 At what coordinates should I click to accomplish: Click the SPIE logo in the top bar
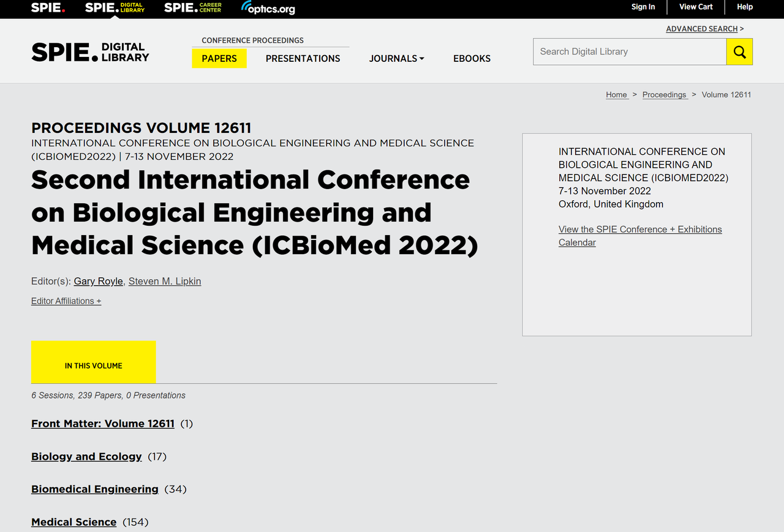[x=48, y=8]
